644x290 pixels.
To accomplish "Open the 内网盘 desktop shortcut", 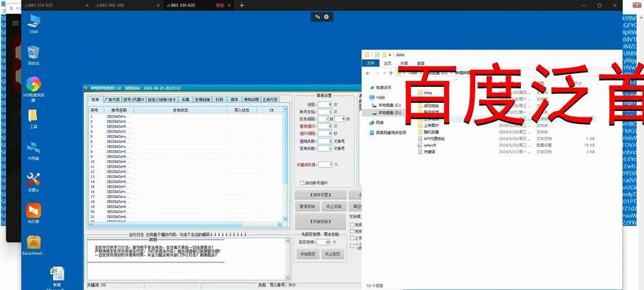I will pyautogui.click(x=33, y=150).
